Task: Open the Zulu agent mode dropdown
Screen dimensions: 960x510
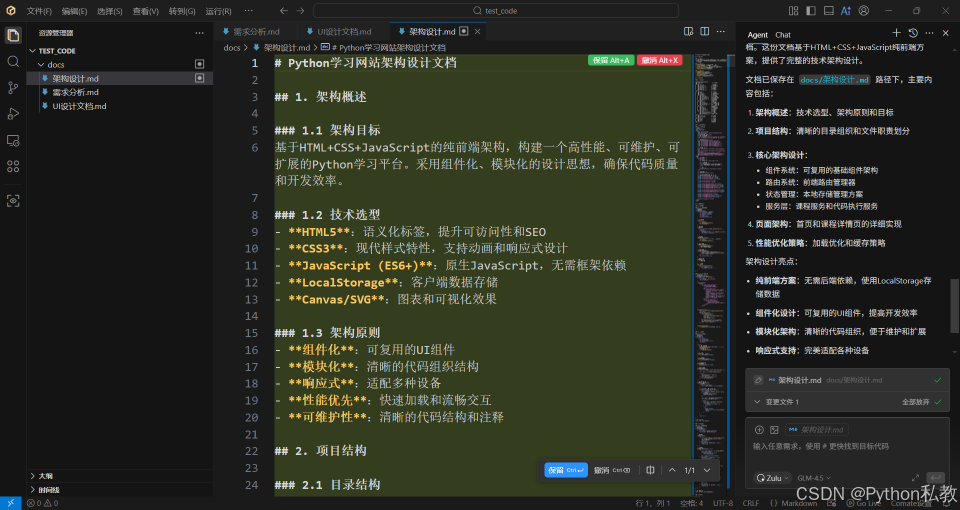Action: 773,478
